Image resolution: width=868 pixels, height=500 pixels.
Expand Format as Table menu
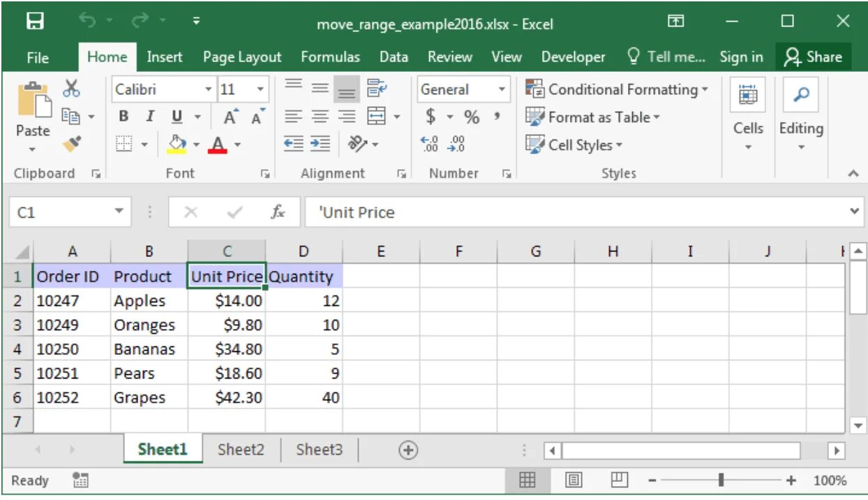593,117
